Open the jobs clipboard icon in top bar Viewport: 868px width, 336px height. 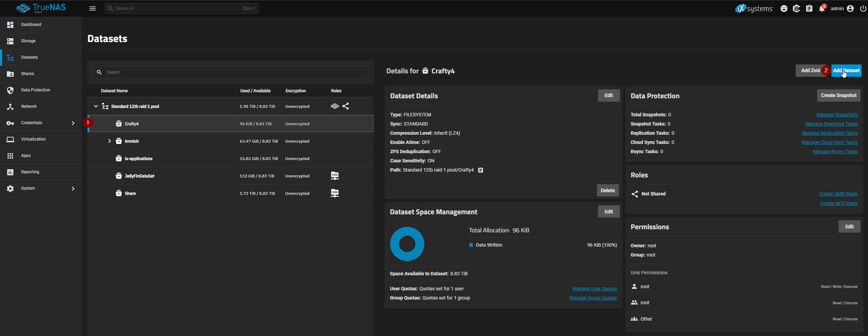click(x=809, y=9)
